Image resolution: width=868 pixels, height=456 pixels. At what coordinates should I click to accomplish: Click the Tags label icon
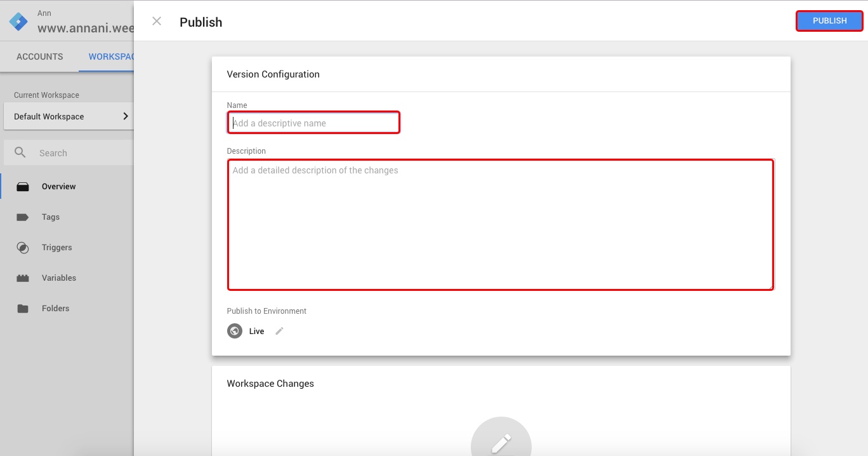[x=23, y=217]
